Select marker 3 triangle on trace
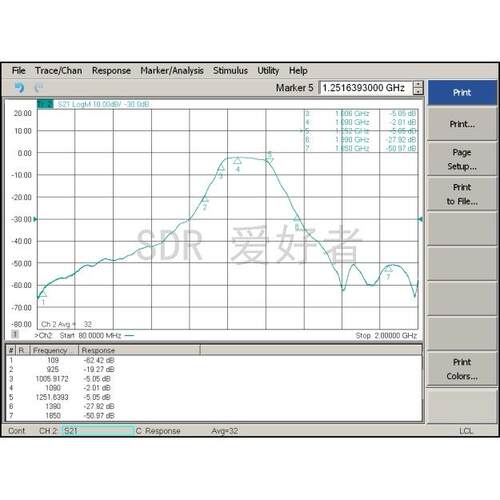500x500 pixels. point(221,168)
